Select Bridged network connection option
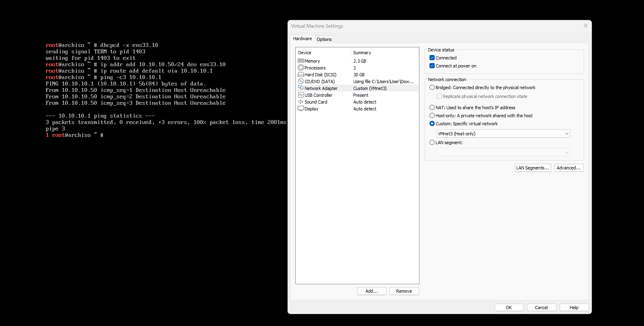 point(432,88)
